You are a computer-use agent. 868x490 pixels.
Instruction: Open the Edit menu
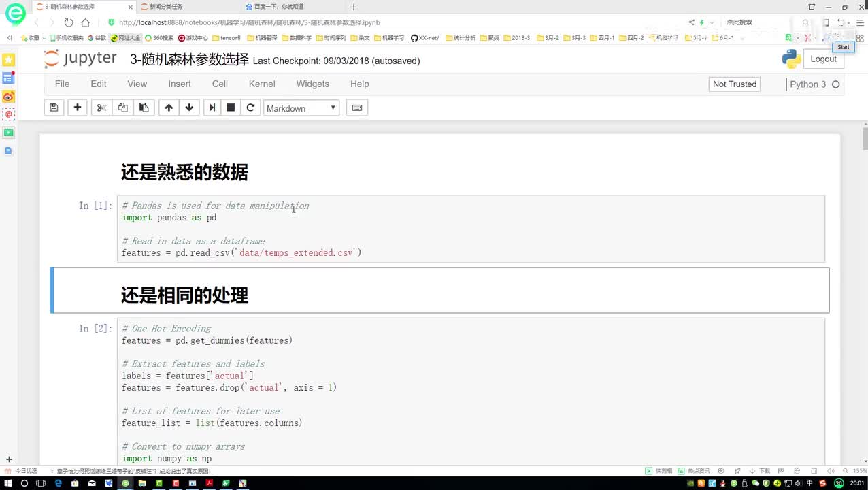tap(99, 84)
